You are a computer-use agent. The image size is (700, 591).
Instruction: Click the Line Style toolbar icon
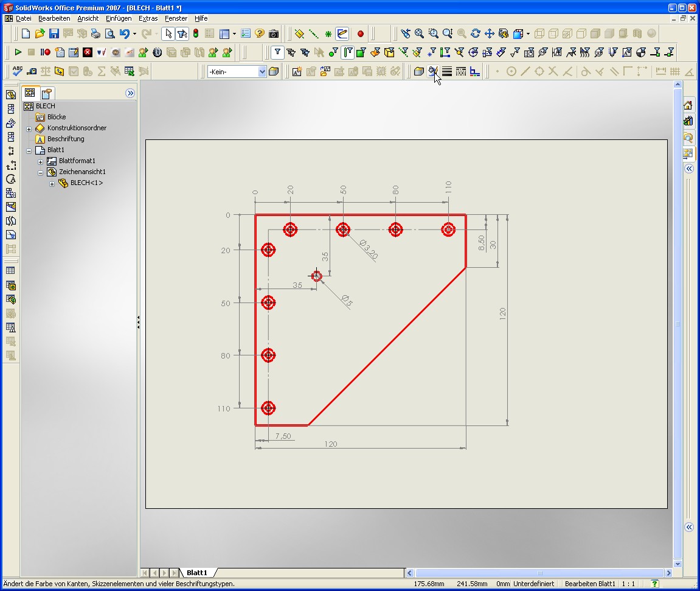point(461,71)
